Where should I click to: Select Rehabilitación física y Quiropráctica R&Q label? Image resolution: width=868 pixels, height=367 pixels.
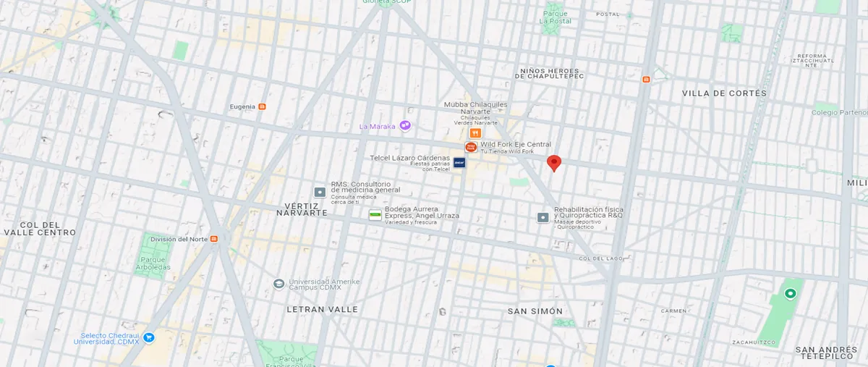(589, 212)
